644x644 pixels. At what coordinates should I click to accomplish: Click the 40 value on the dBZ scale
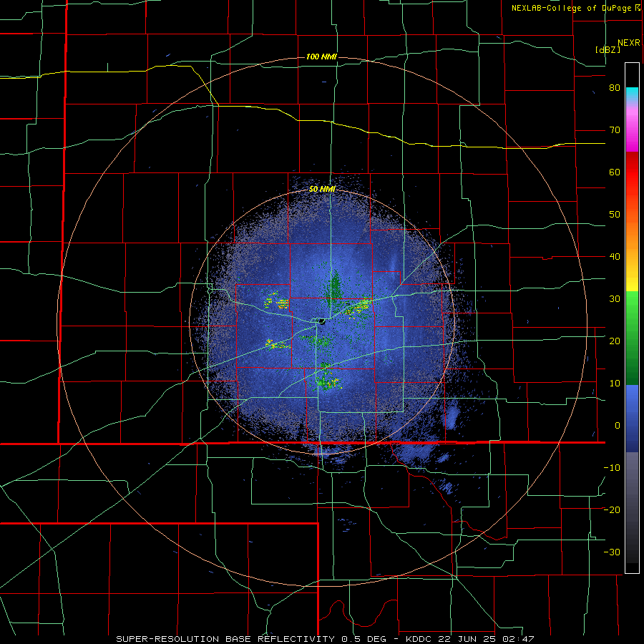click(x=615, y=257)
